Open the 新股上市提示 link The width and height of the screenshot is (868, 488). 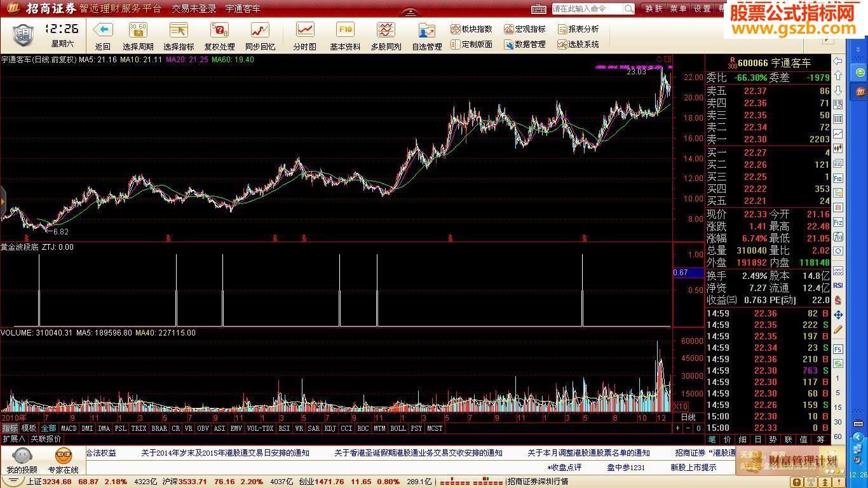(x=693, y=467)
